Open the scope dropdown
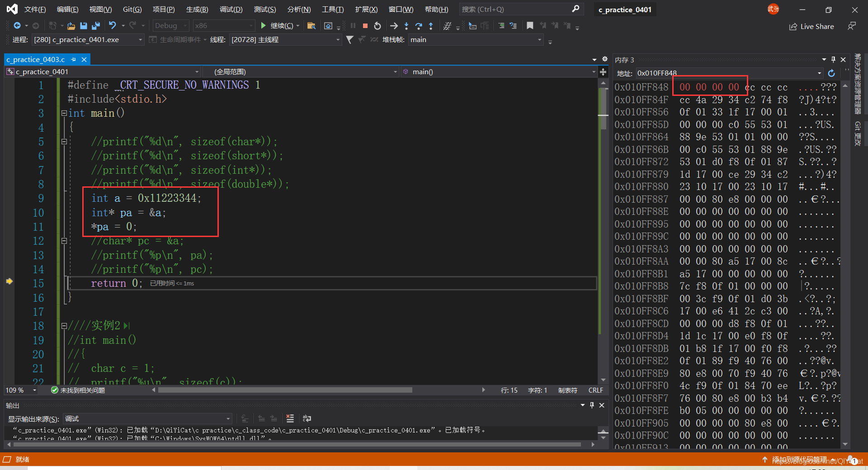The height and width of the screenshot is (470, 868). point(300,72)
